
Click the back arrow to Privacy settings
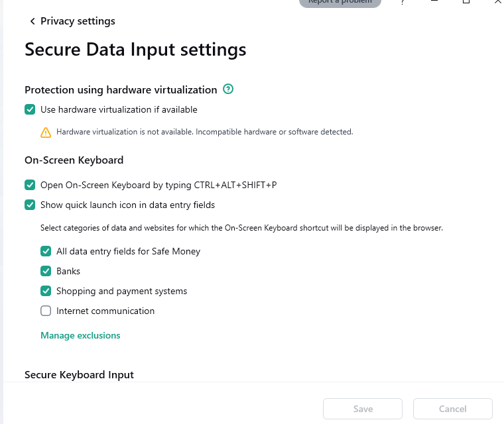32,22
